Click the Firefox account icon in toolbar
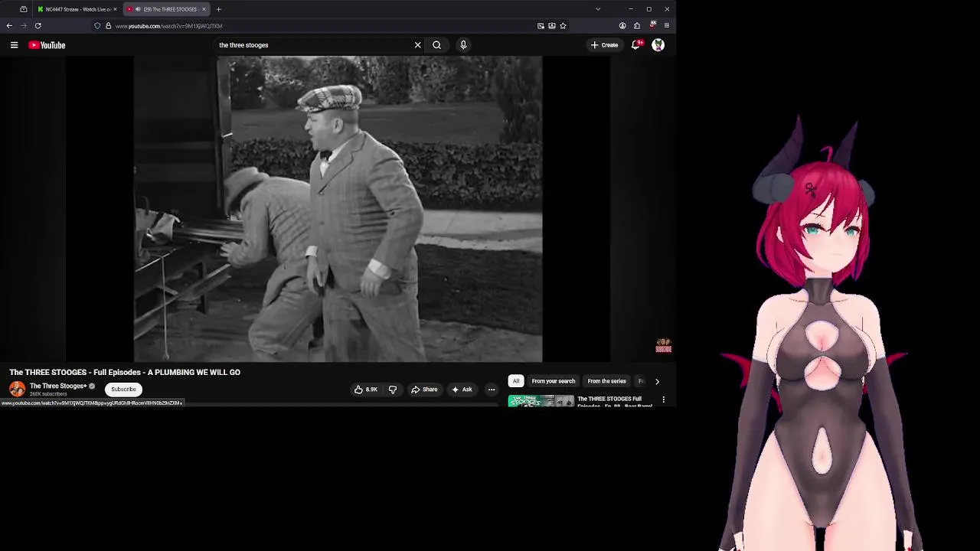 [622, 26]
